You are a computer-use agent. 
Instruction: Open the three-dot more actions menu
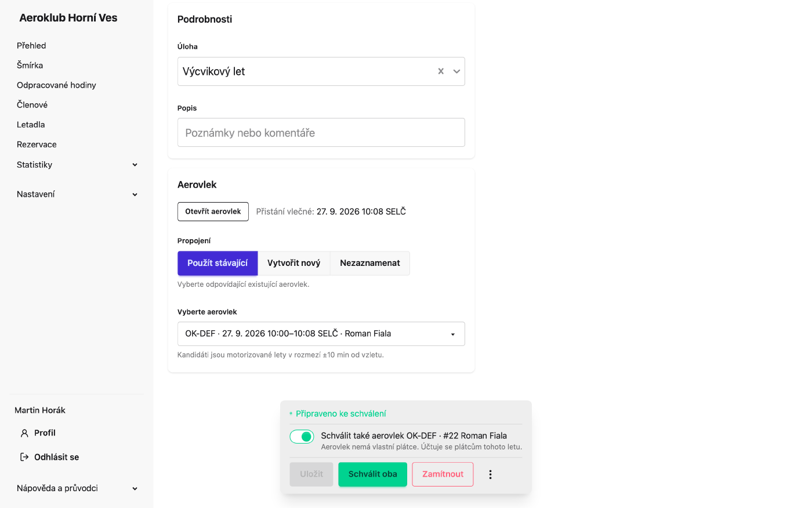[490, 474]
